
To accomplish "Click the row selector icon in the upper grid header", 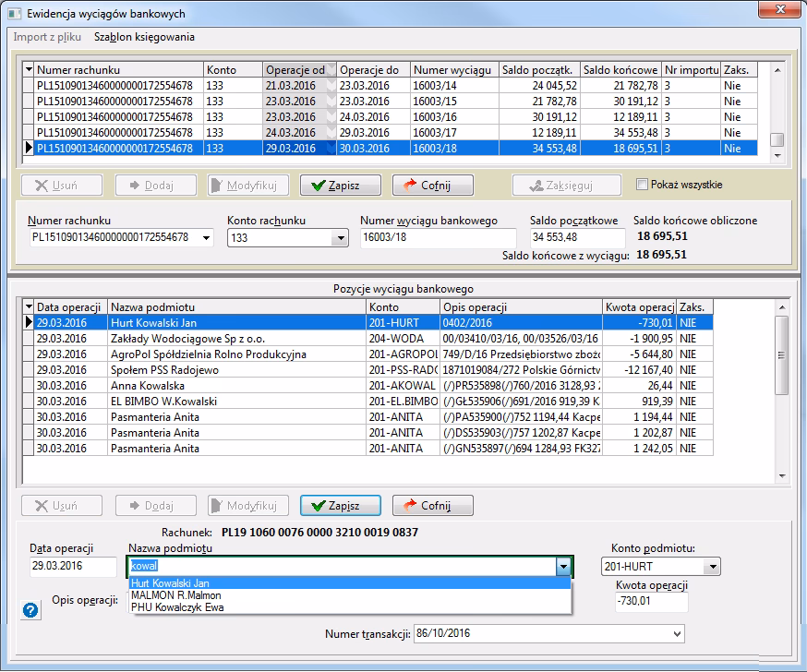I will [x=29, y=70].
